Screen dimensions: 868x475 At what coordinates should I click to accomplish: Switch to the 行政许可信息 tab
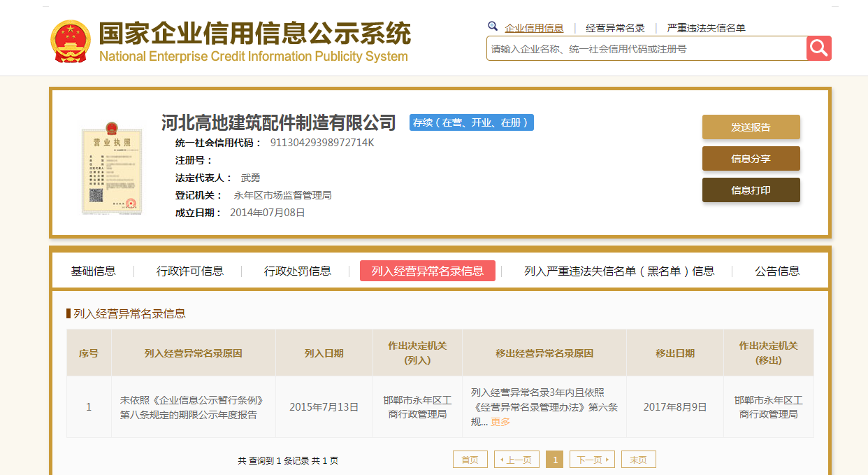coord(190,271)
